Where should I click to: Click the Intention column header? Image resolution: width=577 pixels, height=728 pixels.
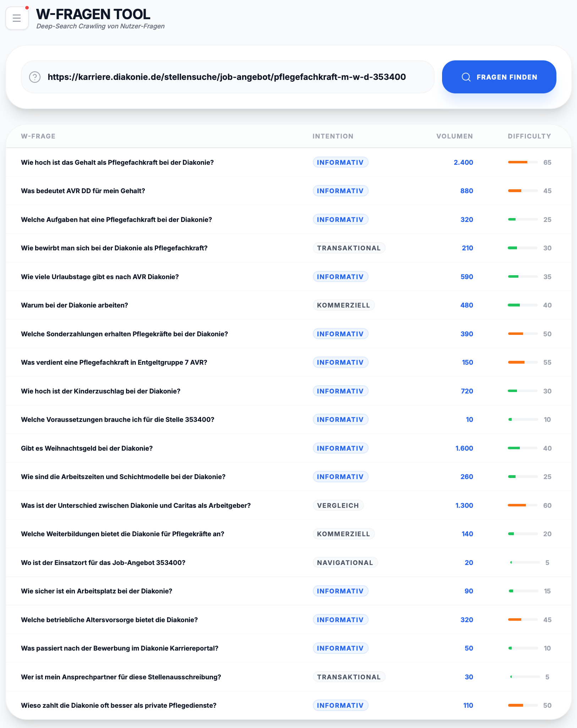click(x=333, y=136)
